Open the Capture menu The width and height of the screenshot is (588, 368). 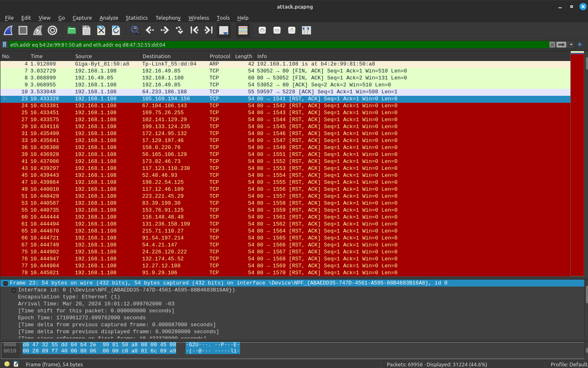coord(82,18)
